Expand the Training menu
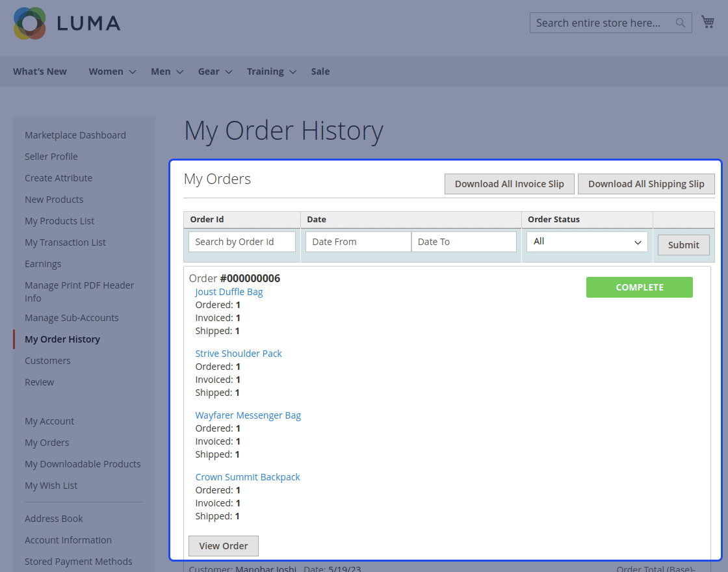Screen dimensions: 728x572 point(272,71)
